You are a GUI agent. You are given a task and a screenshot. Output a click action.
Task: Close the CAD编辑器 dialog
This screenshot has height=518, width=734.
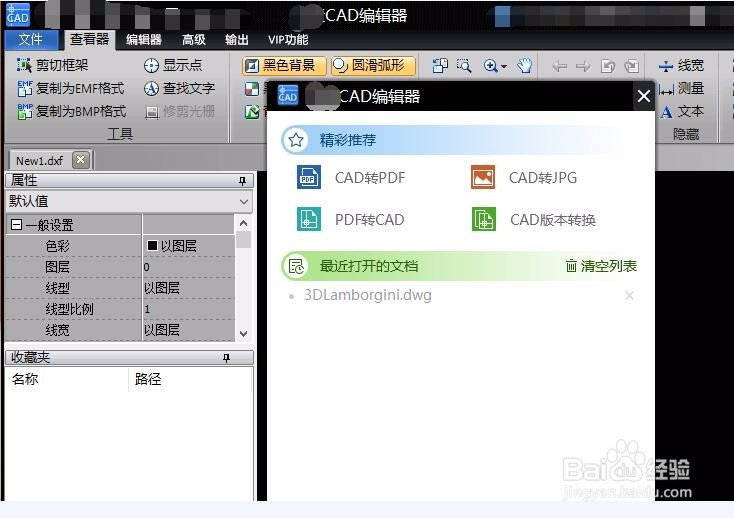point(644,96)
